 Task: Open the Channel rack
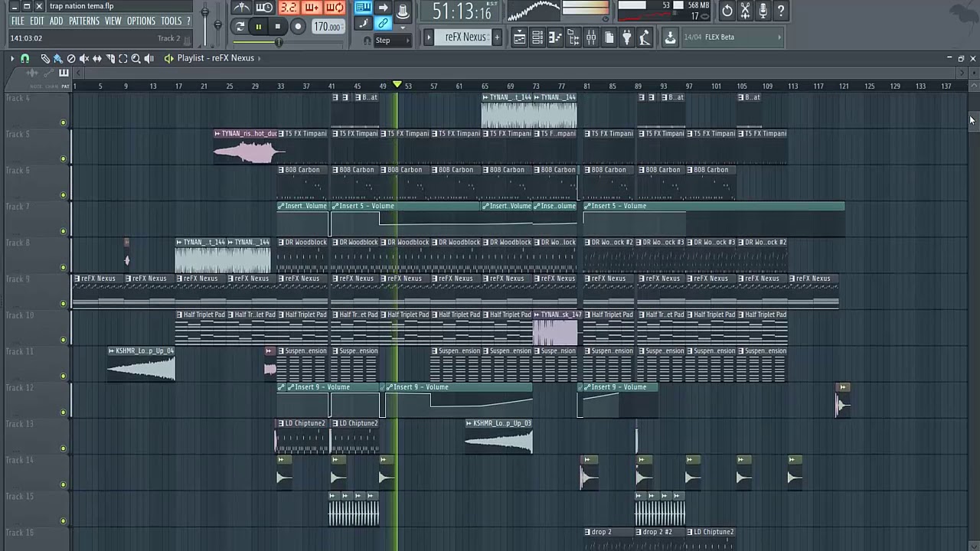click(x=537, y=37)
